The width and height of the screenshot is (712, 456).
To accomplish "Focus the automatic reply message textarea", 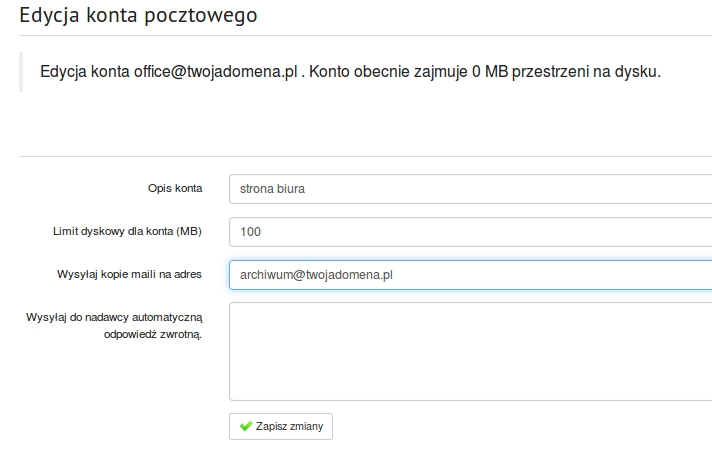I will point(470,352).
